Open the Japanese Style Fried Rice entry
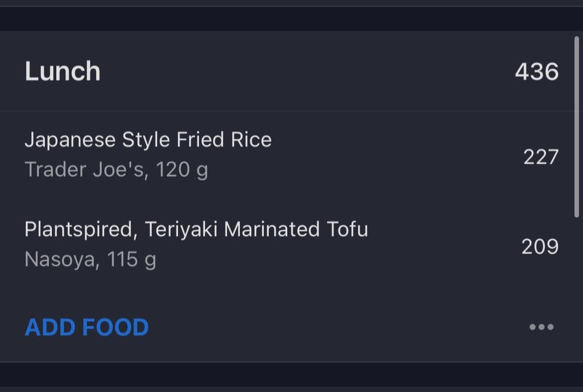 (x=148, y=140)
